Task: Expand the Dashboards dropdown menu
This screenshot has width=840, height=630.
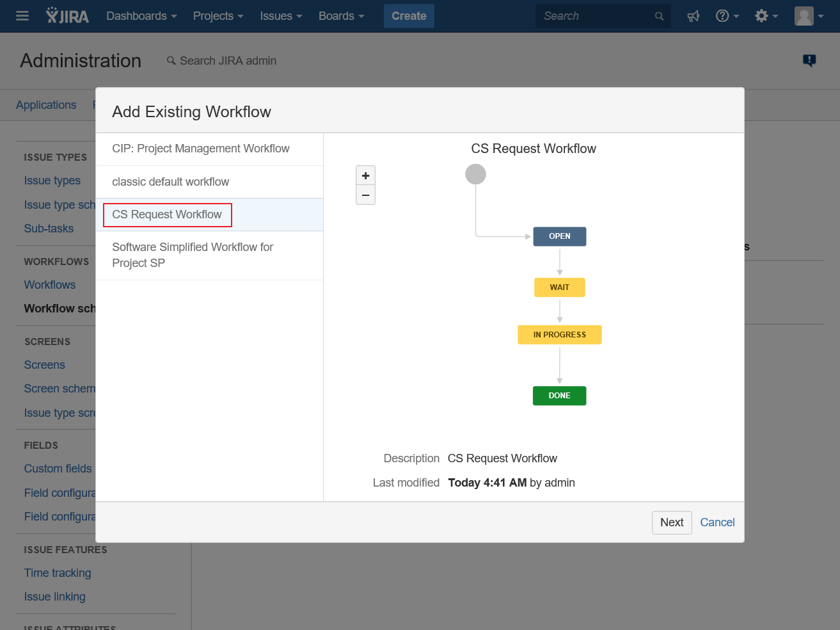Action: pos(141,16)
